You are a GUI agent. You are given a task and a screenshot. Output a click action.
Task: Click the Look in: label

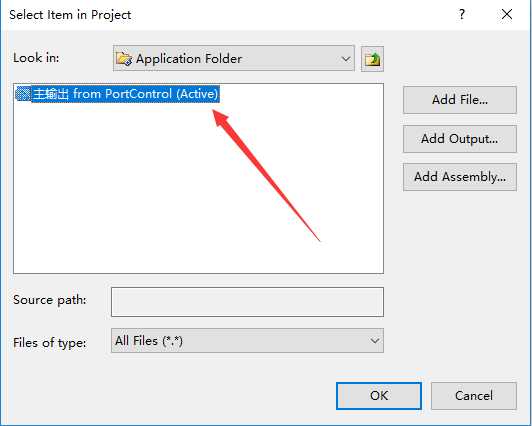pos(36,58)
